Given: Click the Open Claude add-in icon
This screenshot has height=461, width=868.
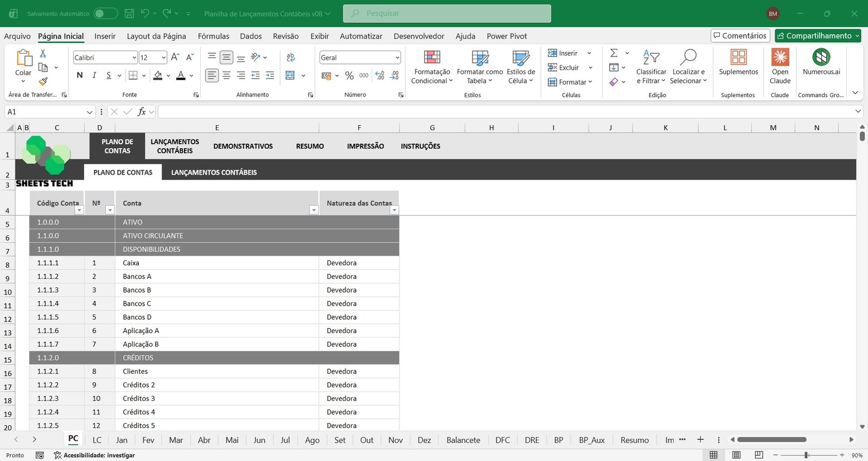Looking at the screenshot, I should 780,57.
